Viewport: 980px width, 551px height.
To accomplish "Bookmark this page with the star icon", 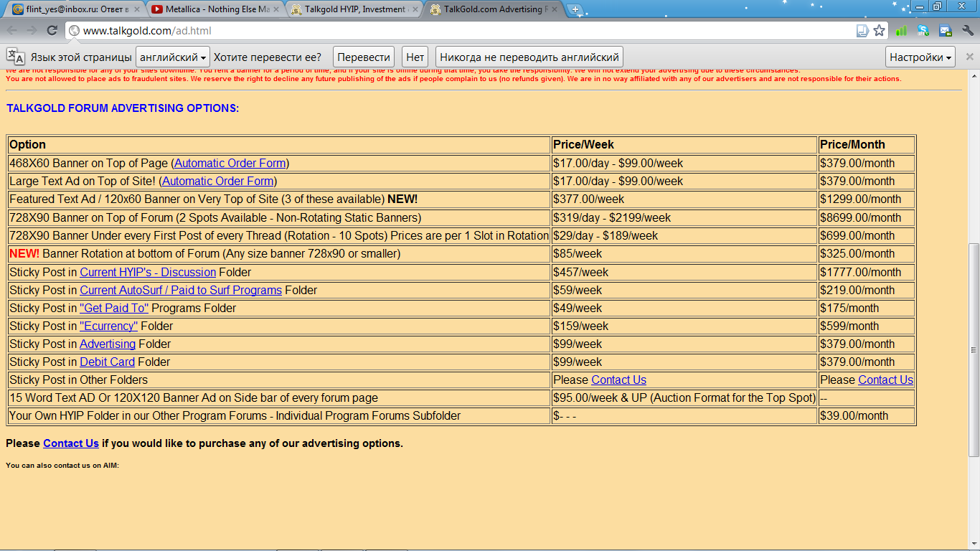I will (879, 31).
